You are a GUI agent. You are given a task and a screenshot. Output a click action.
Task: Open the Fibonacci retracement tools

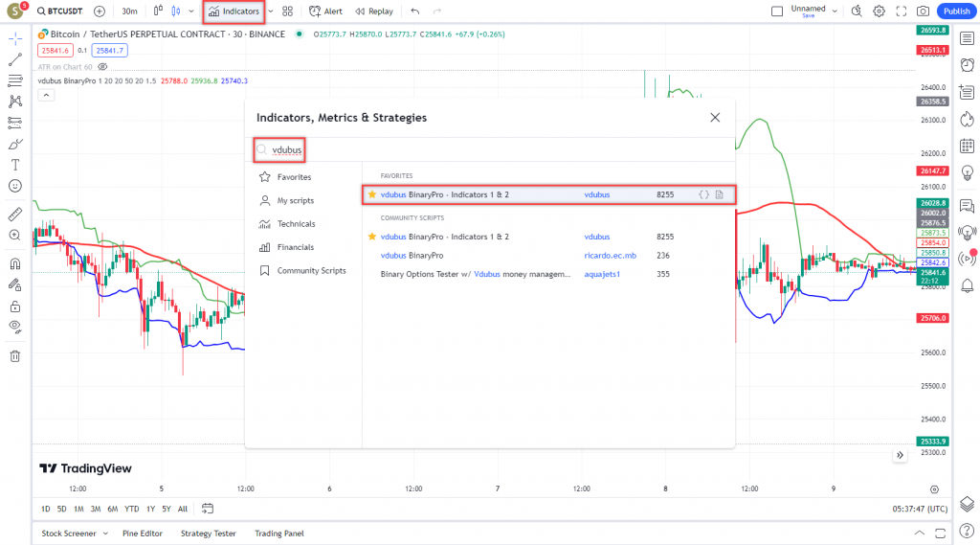[15, 80]
